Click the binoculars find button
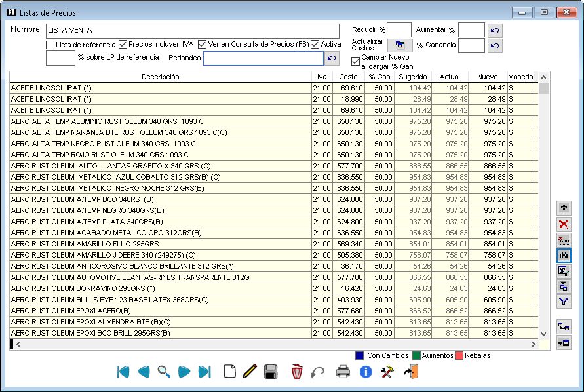 (563, 255)
